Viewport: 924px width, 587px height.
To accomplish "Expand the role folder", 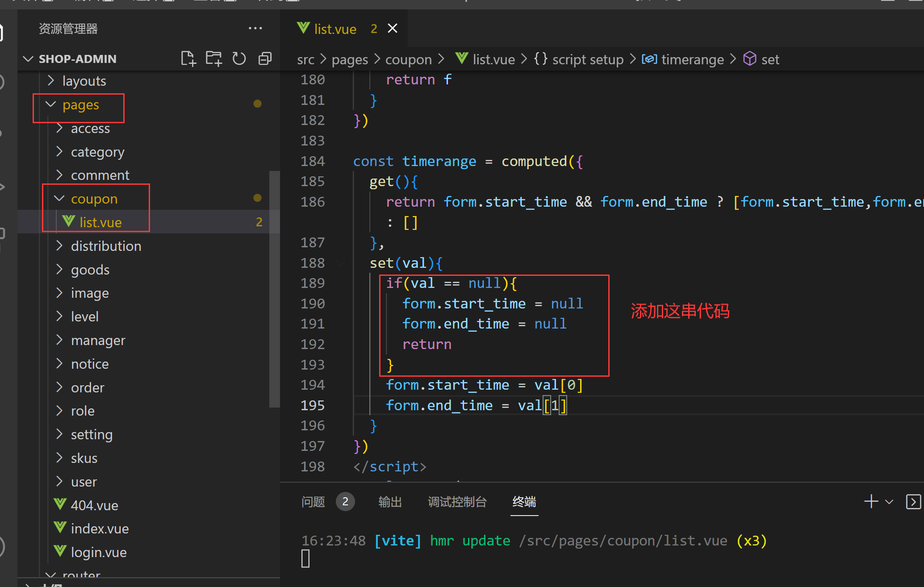I will (59, 411).
